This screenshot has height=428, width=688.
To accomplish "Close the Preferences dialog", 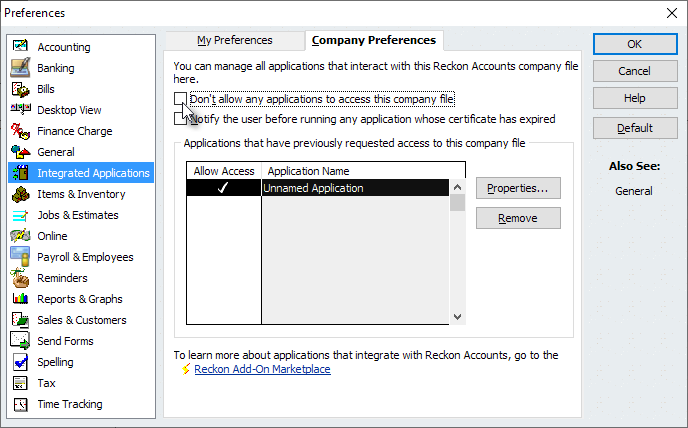I will click(671, 13).
